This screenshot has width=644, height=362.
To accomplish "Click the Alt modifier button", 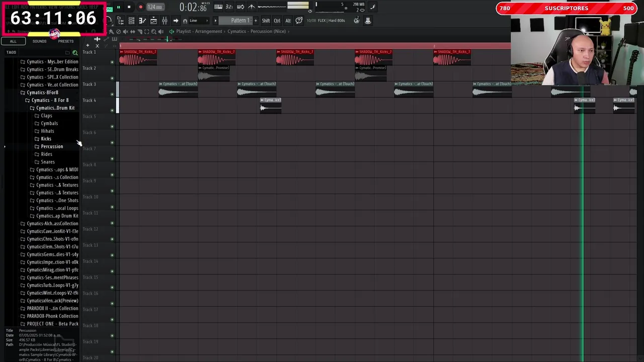I will click(x=288, y=21).
